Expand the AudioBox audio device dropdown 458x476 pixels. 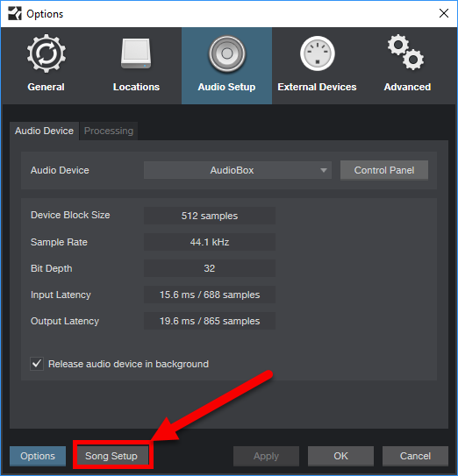(x=238, y=170)
